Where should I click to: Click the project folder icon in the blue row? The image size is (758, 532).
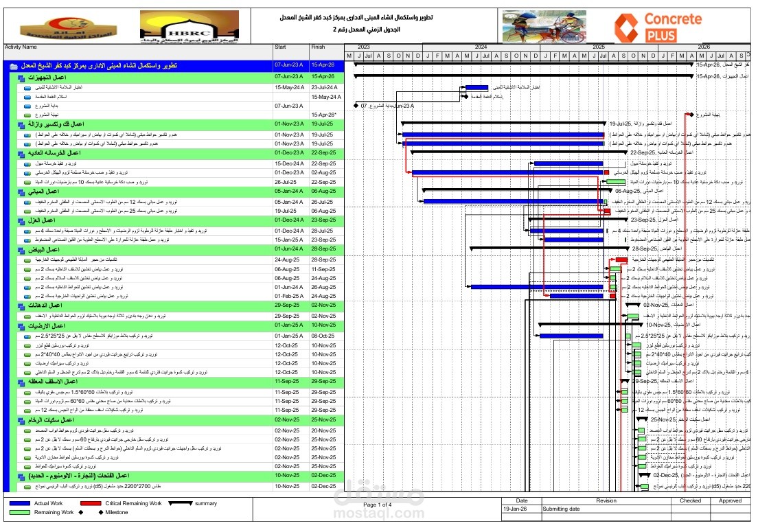[14, 66]
